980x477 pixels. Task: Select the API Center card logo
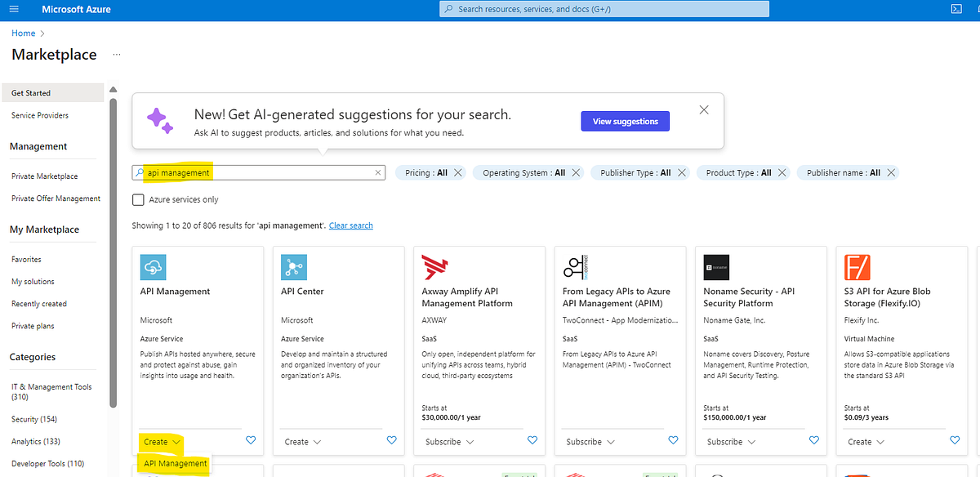tap(293, 266)
